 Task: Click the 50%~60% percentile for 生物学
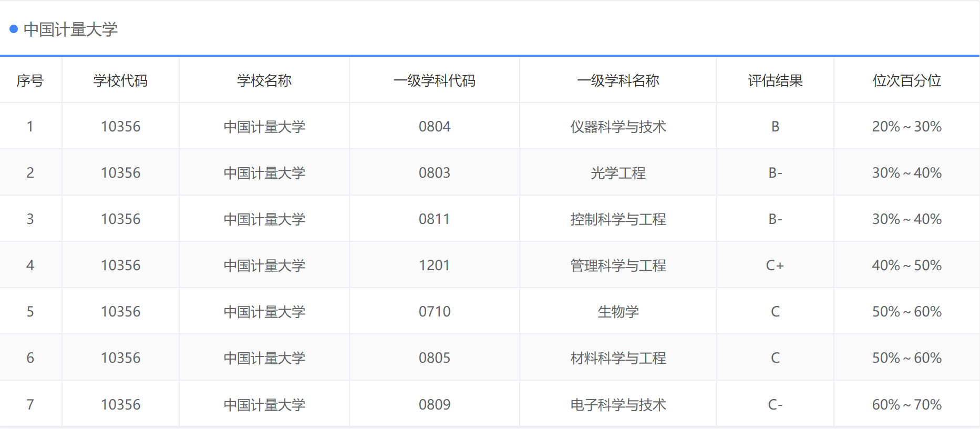(x=906, y=312)
